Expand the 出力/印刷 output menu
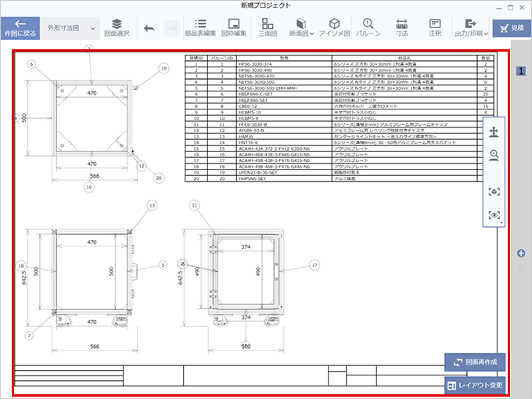The height and width of the screenshot is (399, 532). coord(471,28)
